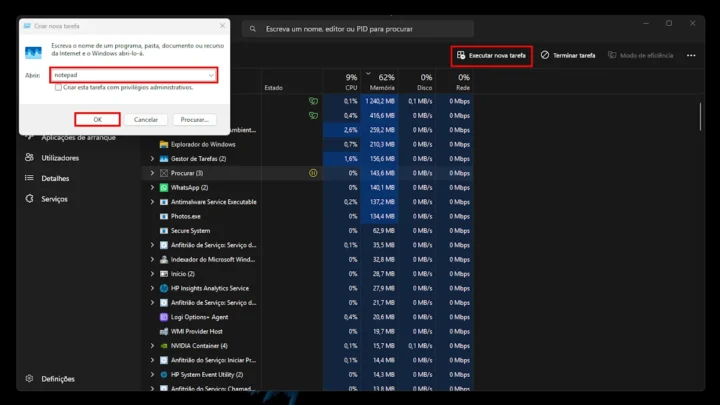Viewport: 720px width, 405px height.
Task: Enable create task with administrative privileges checkbox
Action: [58, 88]
